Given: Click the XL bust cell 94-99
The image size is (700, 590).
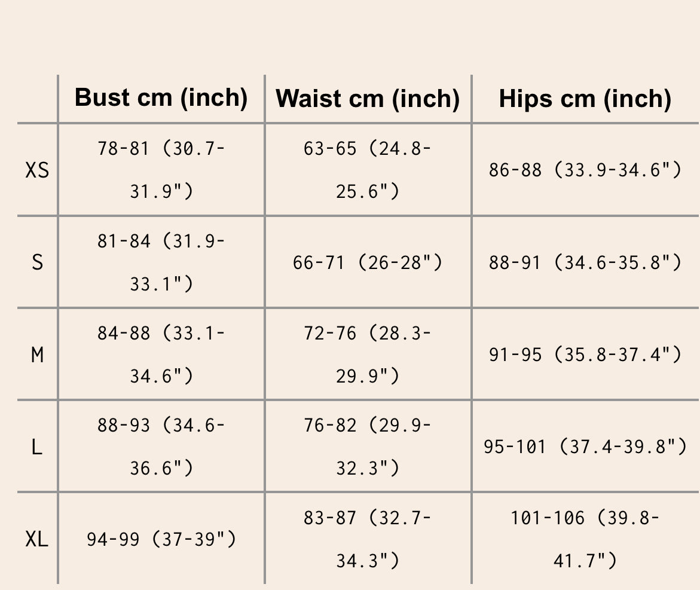Looking at the screenshot, I should point(161,539).
